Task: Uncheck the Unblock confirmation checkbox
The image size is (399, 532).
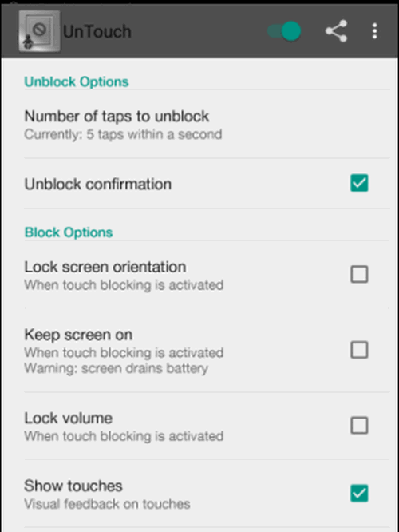Action: point(359,183)
